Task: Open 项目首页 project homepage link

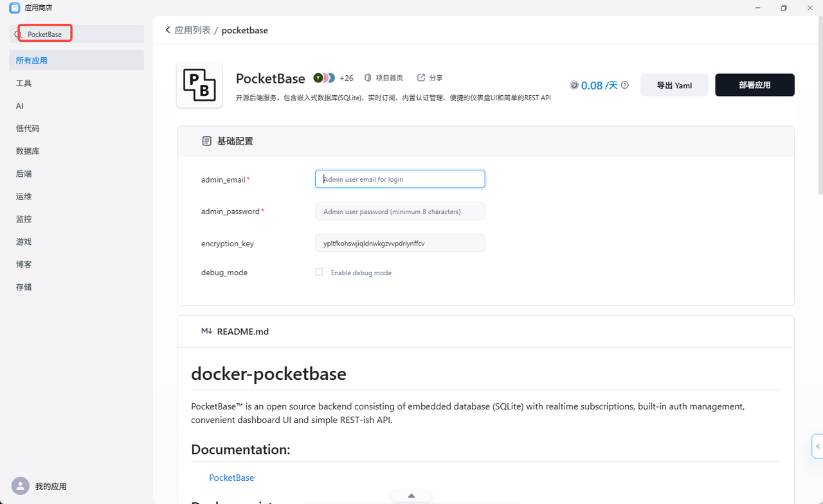Action: [x=390, y=78]
